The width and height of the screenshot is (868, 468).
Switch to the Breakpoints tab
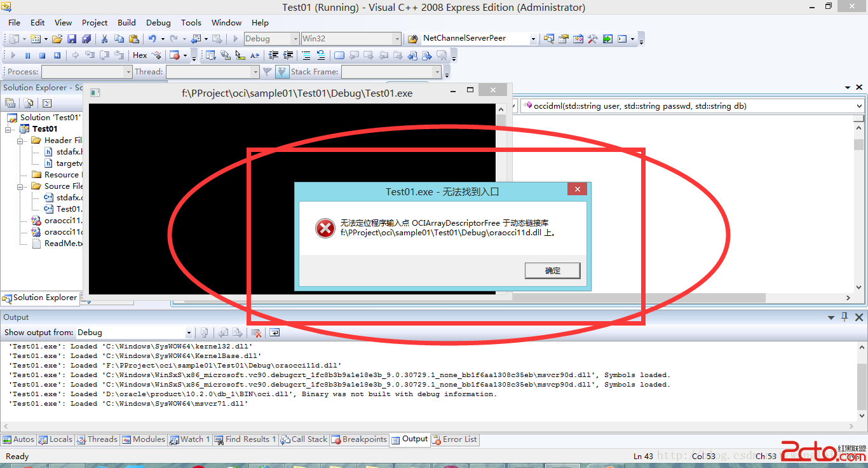(x=359, y=439)
